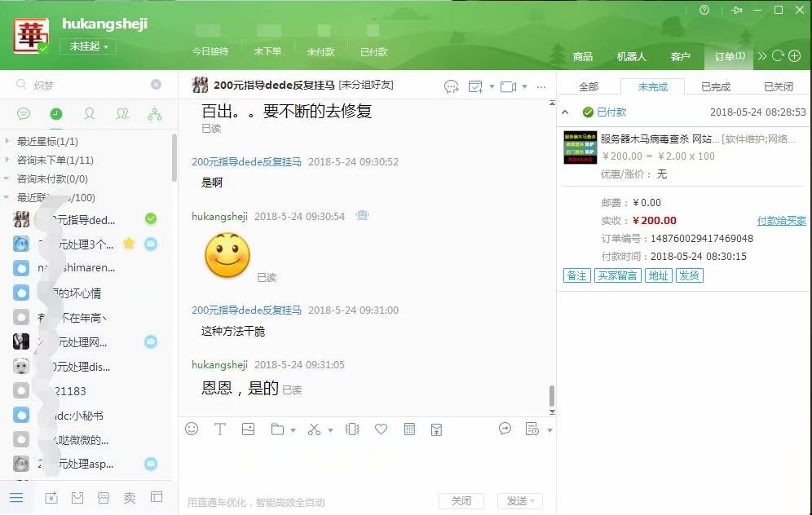Screen dimensions: 812x515
Task: Collapse the 已付款 order section
Action: click(x=566, y=112)
